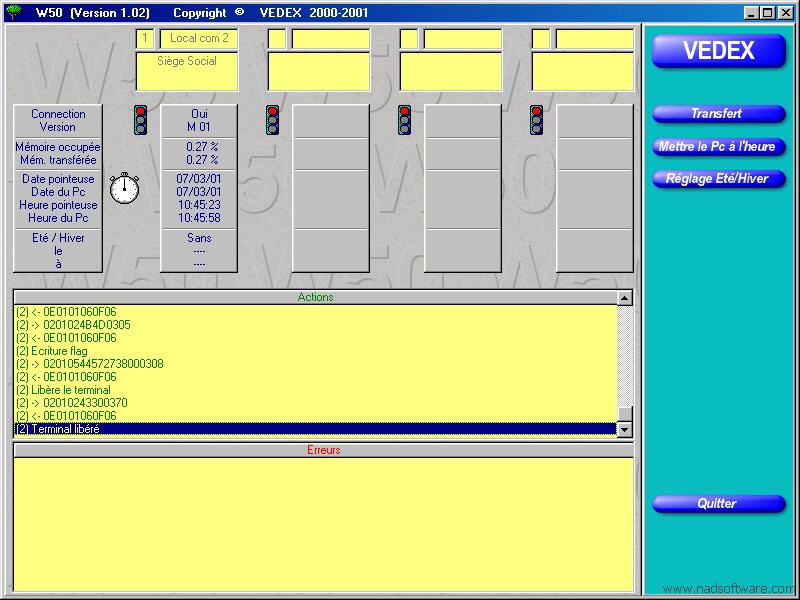
Task: Select the highlighted Terminal libéré row
Action: tap(315, 429)
